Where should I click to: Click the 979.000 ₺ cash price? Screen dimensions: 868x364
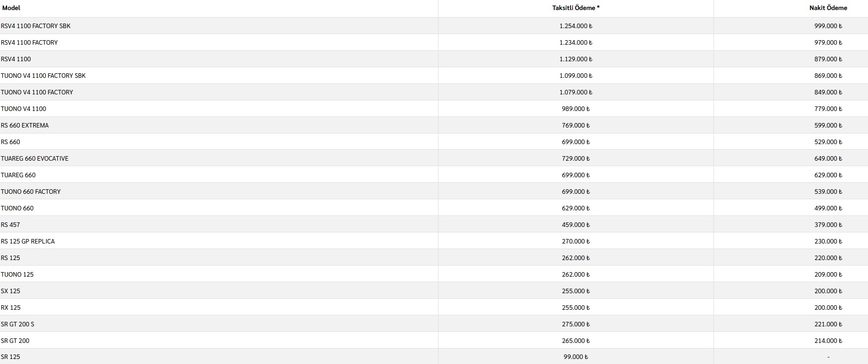pos(828,43)
